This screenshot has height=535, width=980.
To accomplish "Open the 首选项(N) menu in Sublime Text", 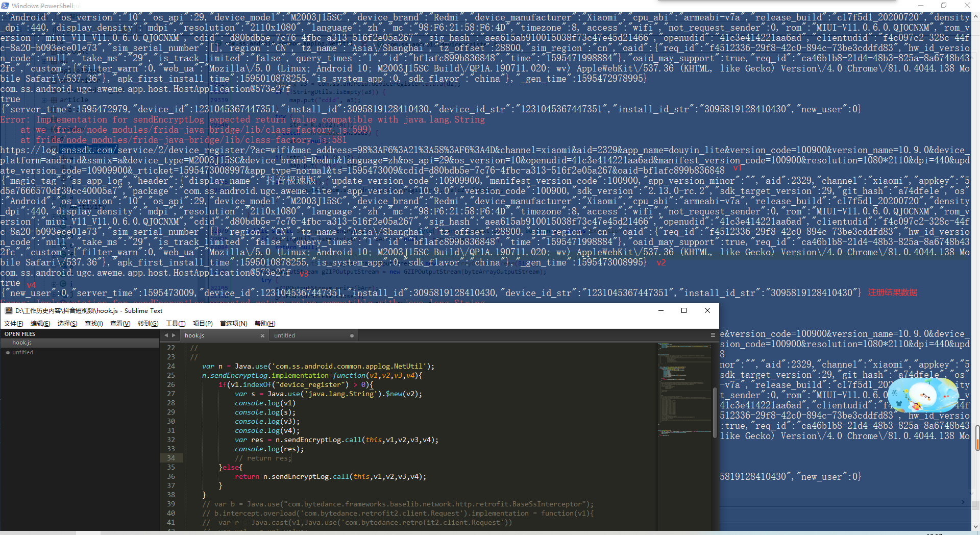I will tap(233, 324).
